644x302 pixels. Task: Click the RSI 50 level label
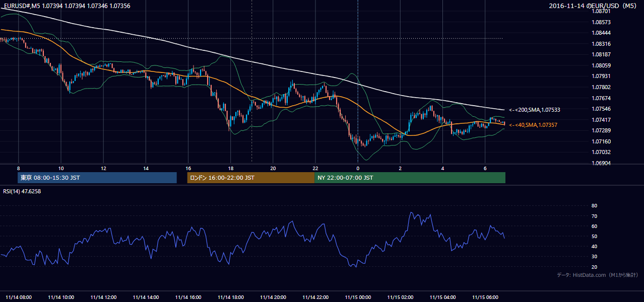point(594,236)
